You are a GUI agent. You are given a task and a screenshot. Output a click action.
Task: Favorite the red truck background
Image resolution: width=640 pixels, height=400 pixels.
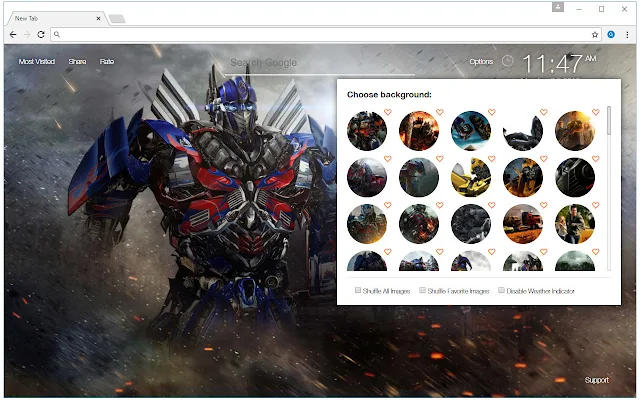click(x=544, y=205)
